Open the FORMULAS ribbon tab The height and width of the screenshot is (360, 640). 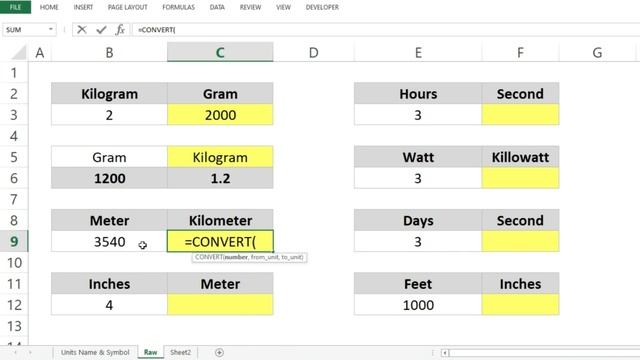point(178,7)
